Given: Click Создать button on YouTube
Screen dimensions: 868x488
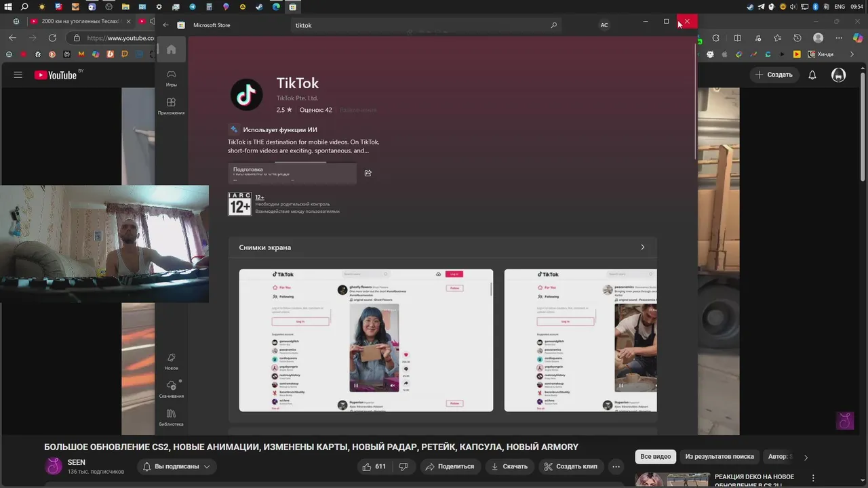Looking at the screenshot, I should [x=774, y=75].
